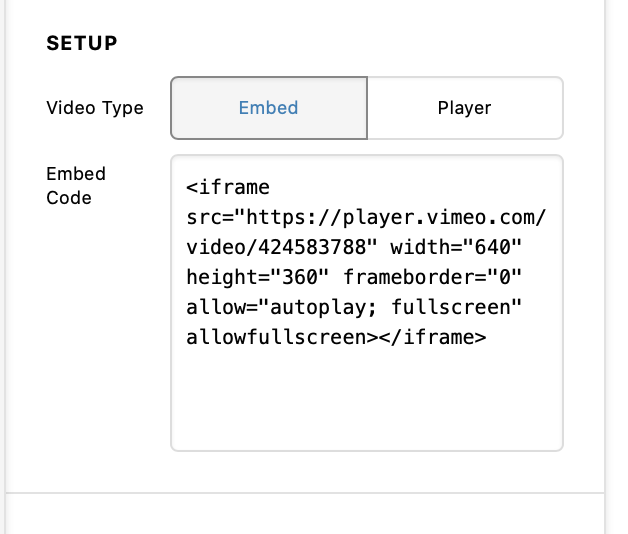This screenshot has height=534, width=628.
Task: Click the SETUP section heading
Action: pyautogui.click(x=82, y=43)
